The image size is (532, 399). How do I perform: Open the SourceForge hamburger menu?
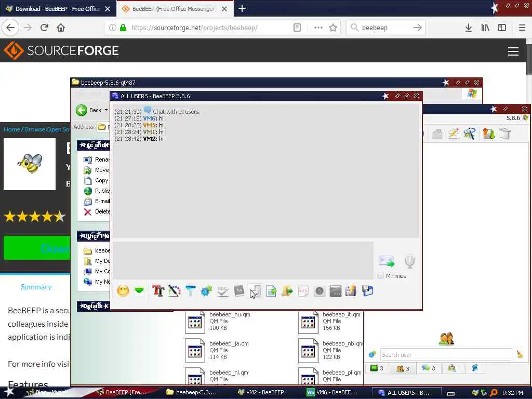513,51
